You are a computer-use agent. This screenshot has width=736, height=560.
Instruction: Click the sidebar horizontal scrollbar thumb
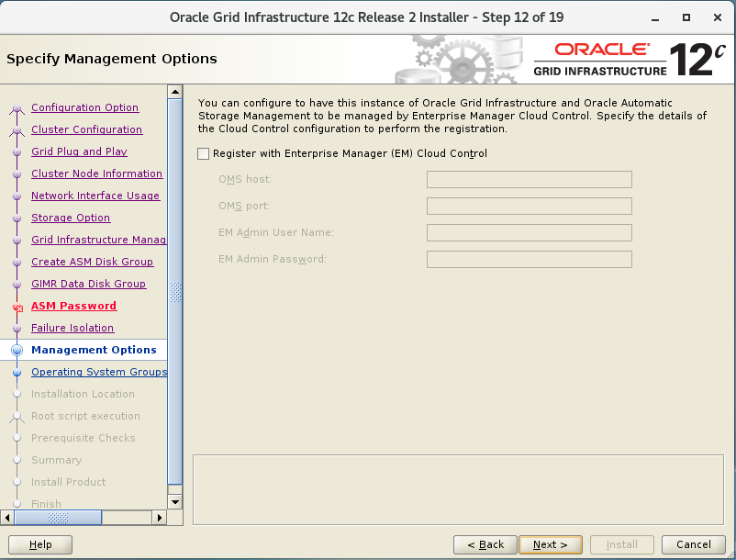pos(58,518)
